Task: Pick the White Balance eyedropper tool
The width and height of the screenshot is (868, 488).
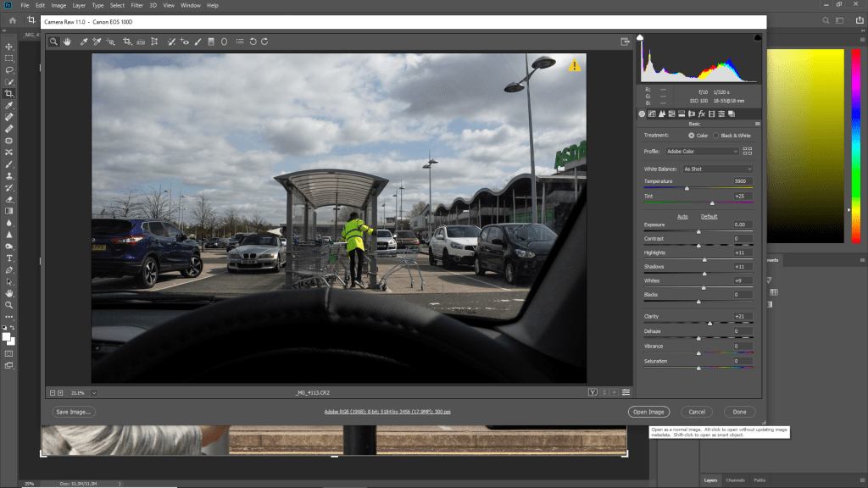Action: (x=83, y=41)
